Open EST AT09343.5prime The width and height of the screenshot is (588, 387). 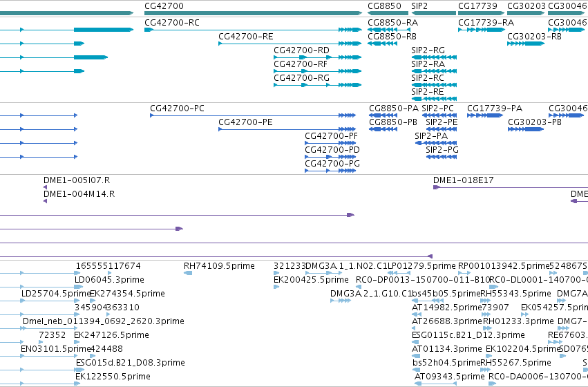tap(435, 384)
